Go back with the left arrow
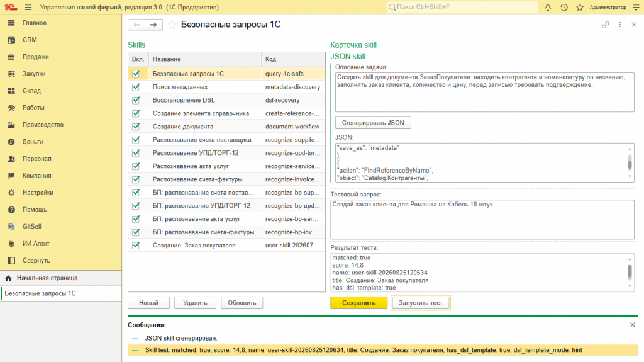644x362 pixels. 136,25
